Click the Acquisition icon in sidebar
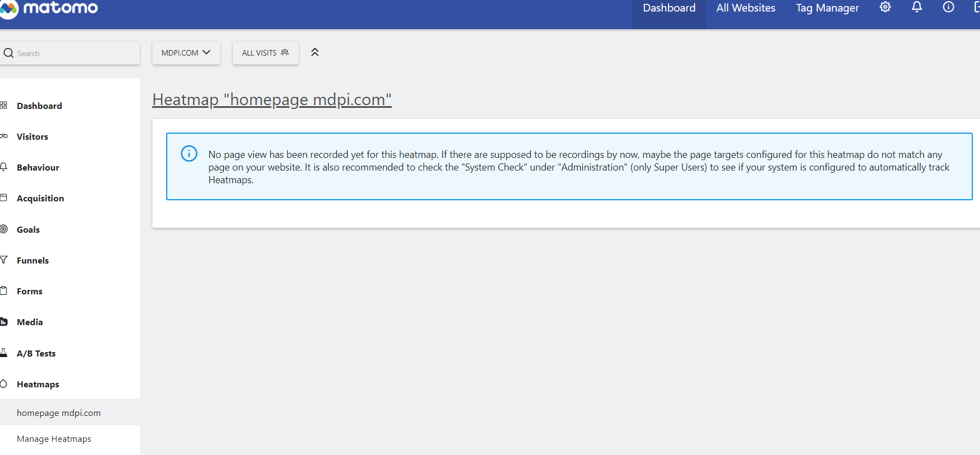This screenshot has height=455, width=980. pos(4,198)
